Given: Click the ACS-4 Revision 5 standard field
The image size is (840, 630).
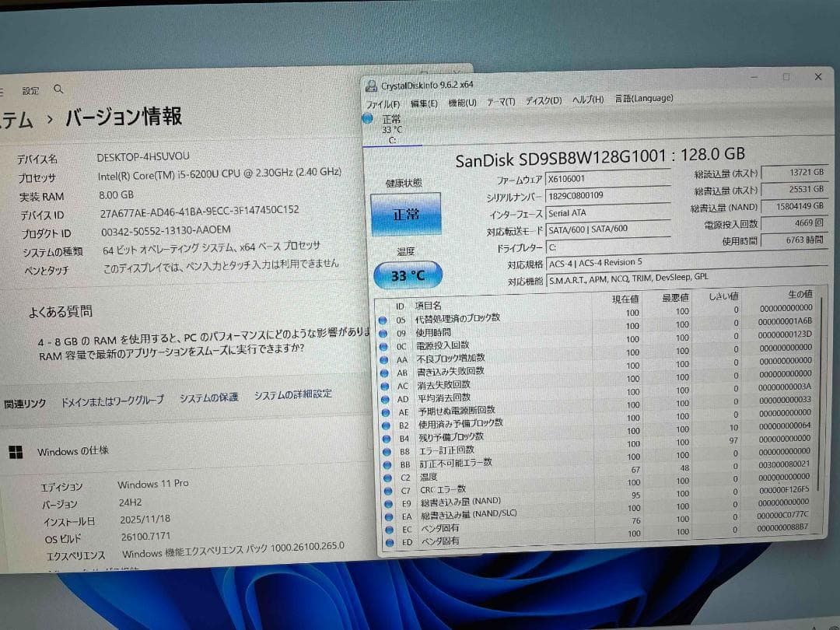Looking at the screenshot, I should pos(686,261).
